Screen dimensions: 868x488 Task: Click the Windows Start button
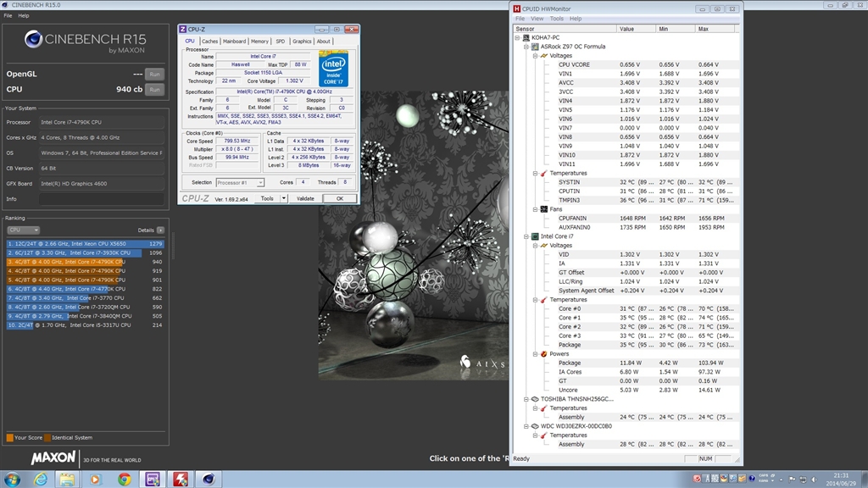click(x=12, y=479)
